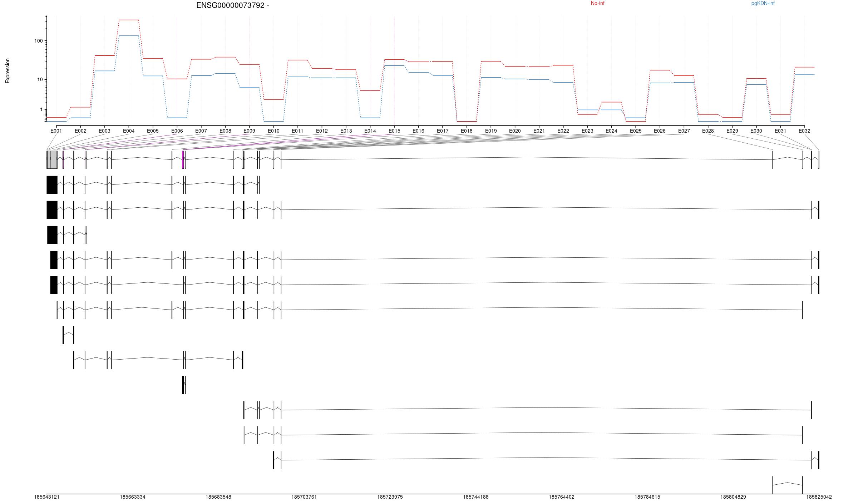Select exon label E029
858x504 pixels.
(x=732, y=131)
